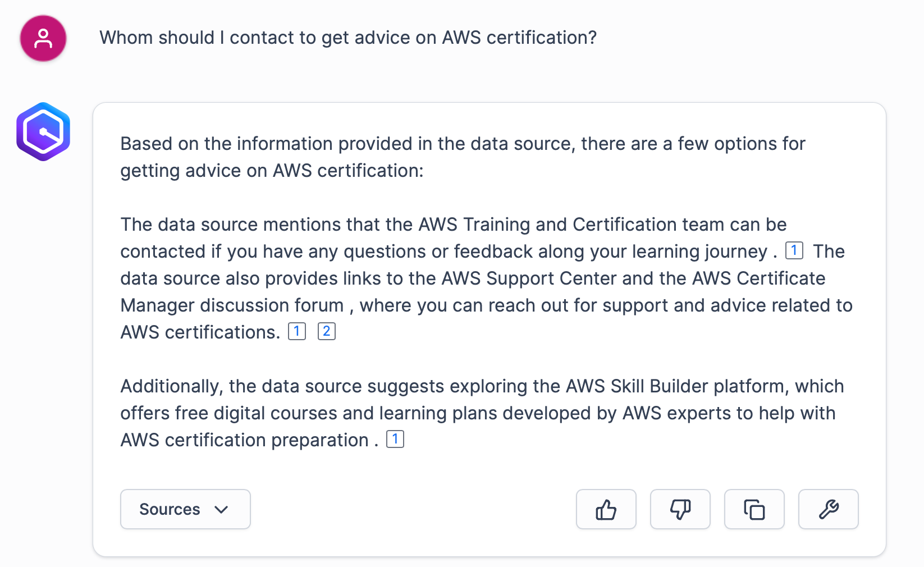Image resolution: width=924 pixels, height=567 pixels.
Task: Expand the Sources dropdown
Action: click(x=185, y=509)
